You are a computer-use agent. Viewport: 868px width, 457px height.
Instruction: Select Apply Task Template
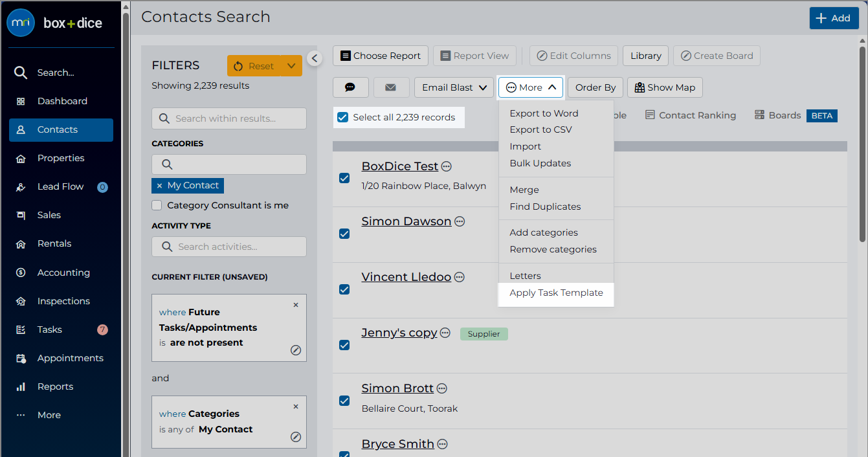[x=556, y=293]
